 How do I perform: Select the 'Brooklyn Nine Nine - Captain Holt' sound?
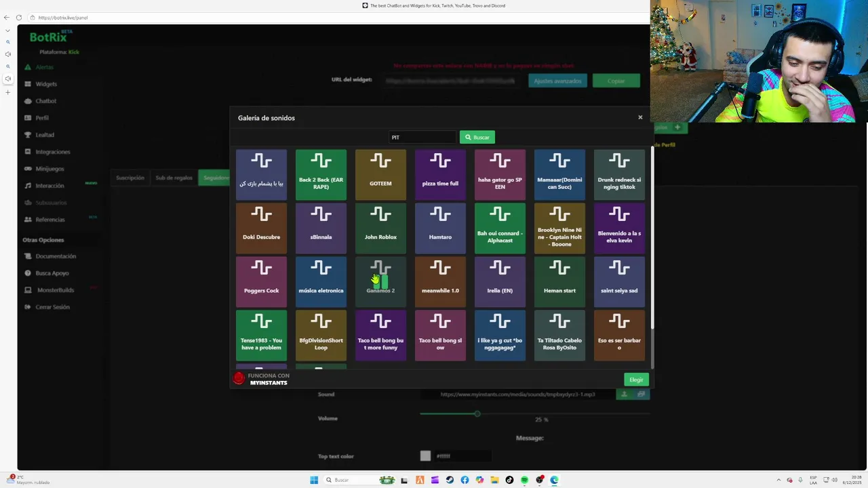tap(559, 228)
